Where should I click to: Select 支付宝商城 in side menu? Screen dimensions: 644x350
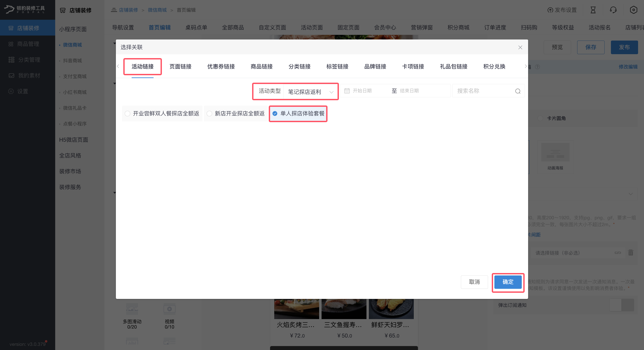point(75,76)
